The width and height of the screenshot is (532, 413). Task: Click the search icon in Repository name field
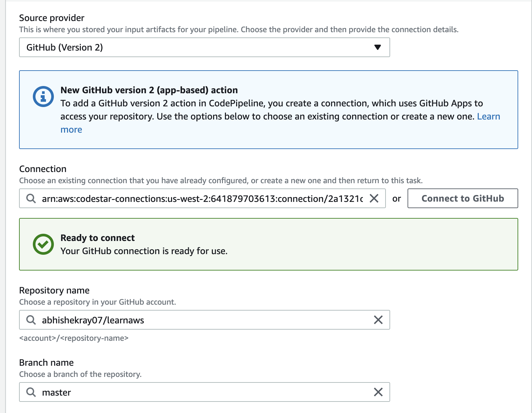click(x=31, y=320)
